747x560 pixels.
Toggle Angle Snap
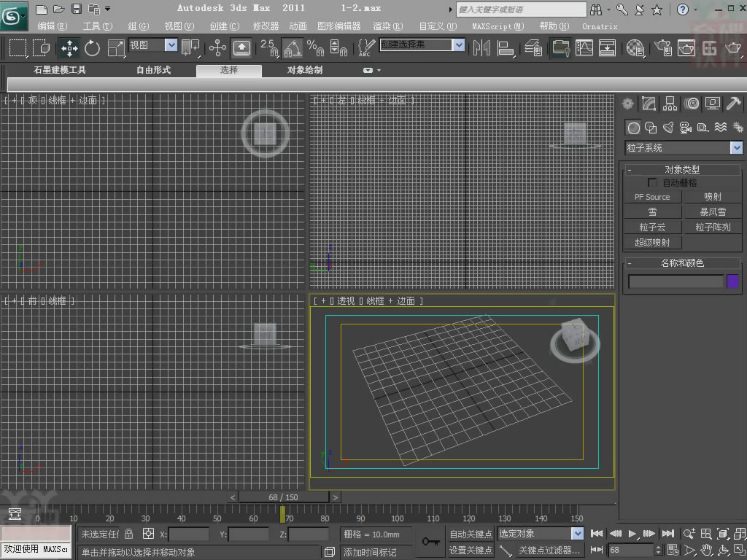click(293, 48)
